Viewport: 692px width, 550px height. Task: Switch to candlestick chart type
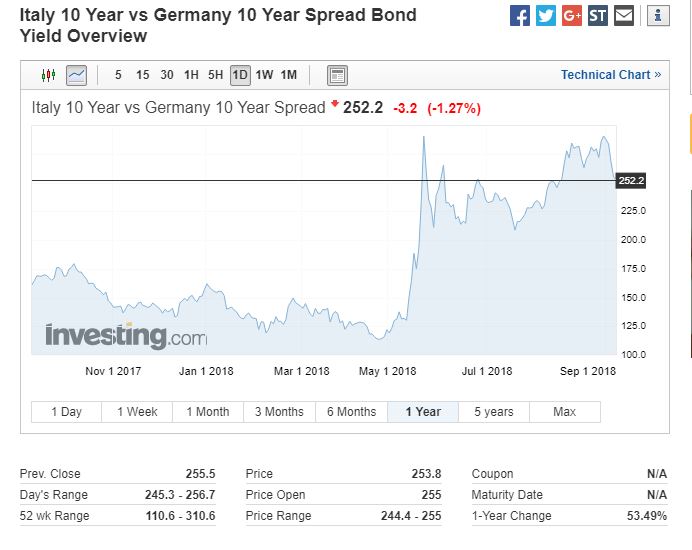(x=49, y=75)
